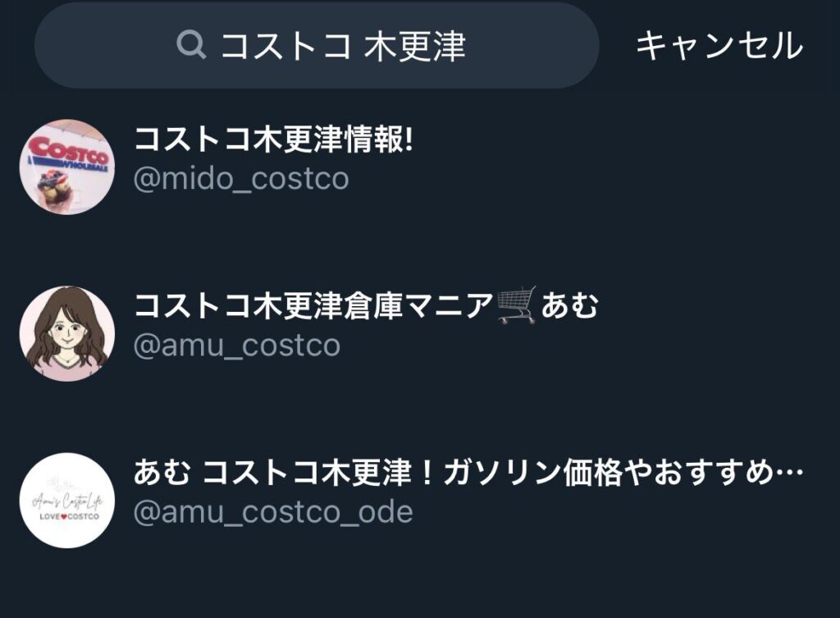Click the あむ text after cart emoji
The height and width of the screenshot is (618, 840).
coord(569,306)
